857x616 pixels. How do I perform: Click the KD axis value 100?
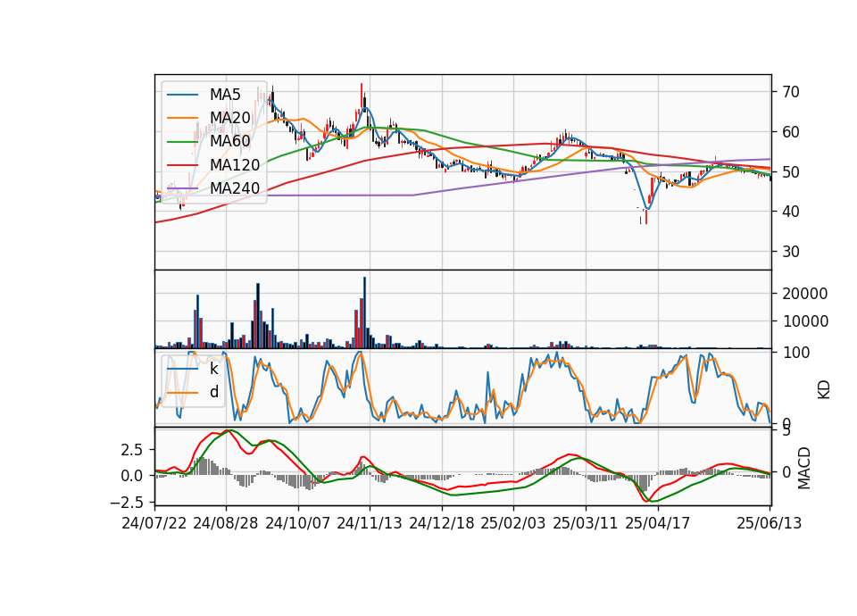tap(796, 353)
